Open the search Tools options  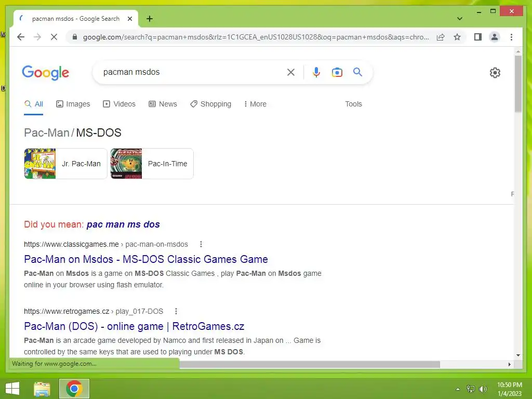click(x=353, y=104)
